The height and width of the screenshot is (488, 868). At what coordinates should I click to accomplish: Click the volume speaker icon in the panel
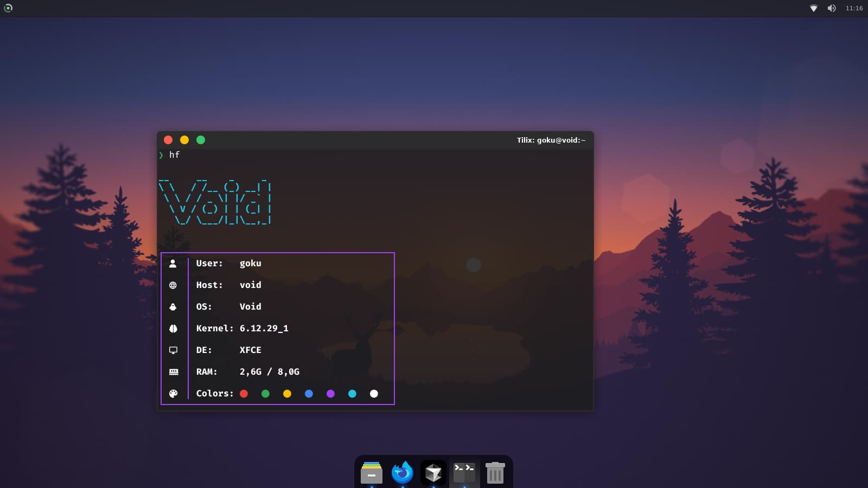[832, 8]
